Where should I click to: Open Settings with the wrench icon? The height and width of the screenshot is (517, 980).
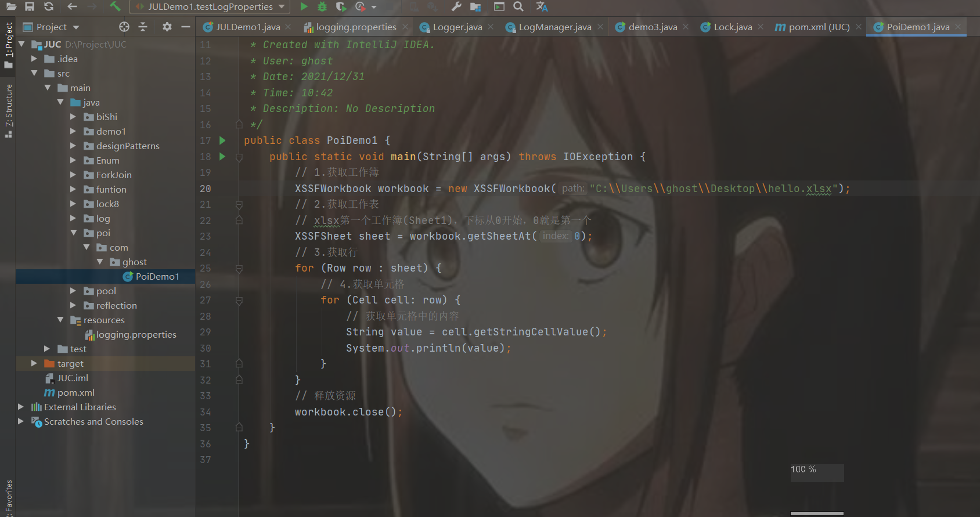[x=456, y=6]
